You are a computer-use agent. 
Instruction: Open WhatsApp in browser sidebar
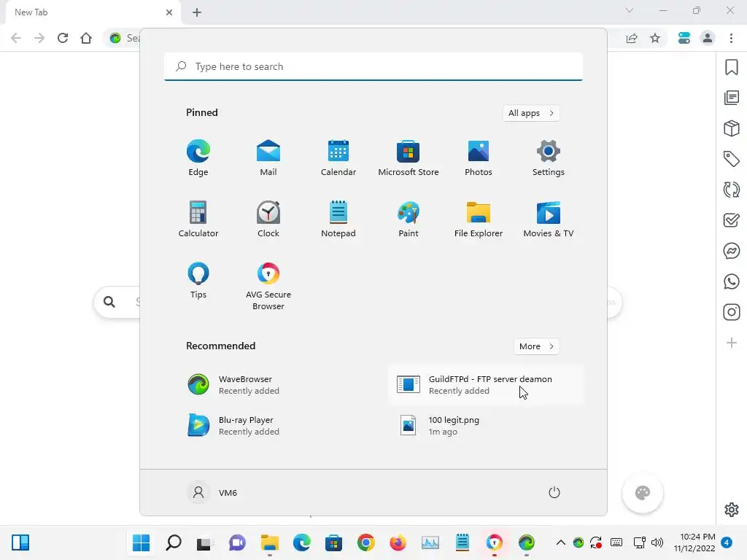tap(731, 281)
